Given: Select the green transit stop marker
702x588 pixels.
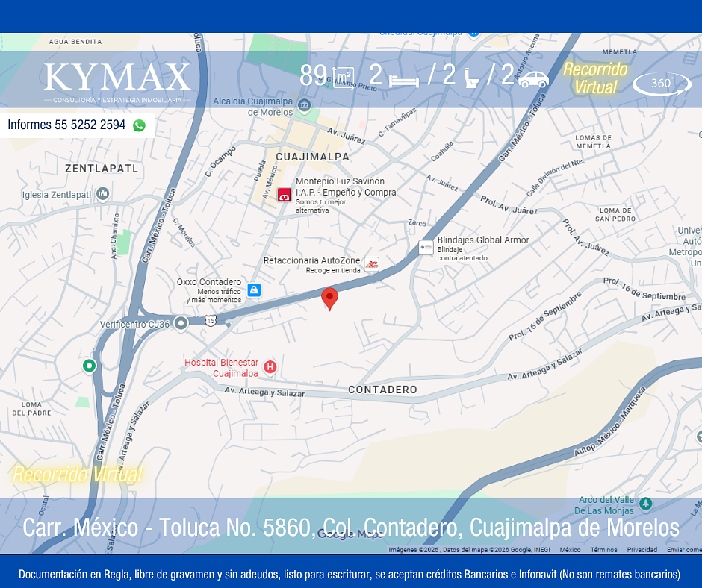Looking at the screenshot, I should point(89,366).
